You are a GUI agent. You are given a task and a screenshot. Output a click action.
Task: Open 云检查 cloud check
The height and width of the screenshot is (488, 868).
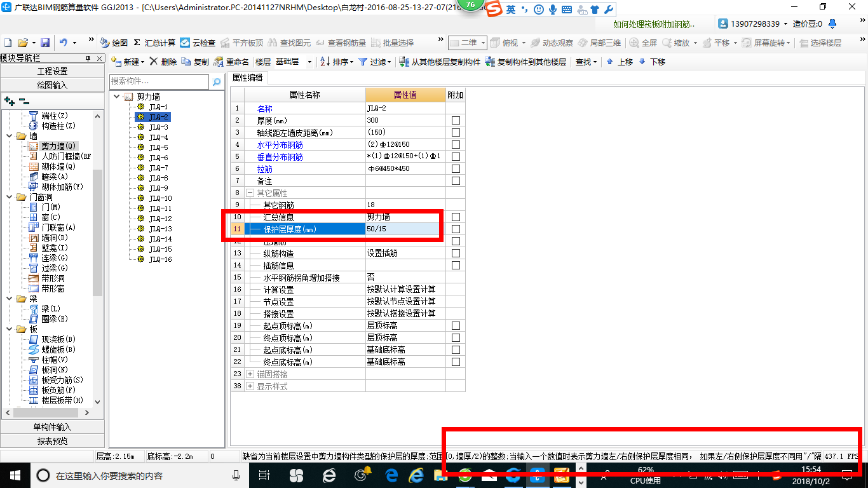(198, 43)
